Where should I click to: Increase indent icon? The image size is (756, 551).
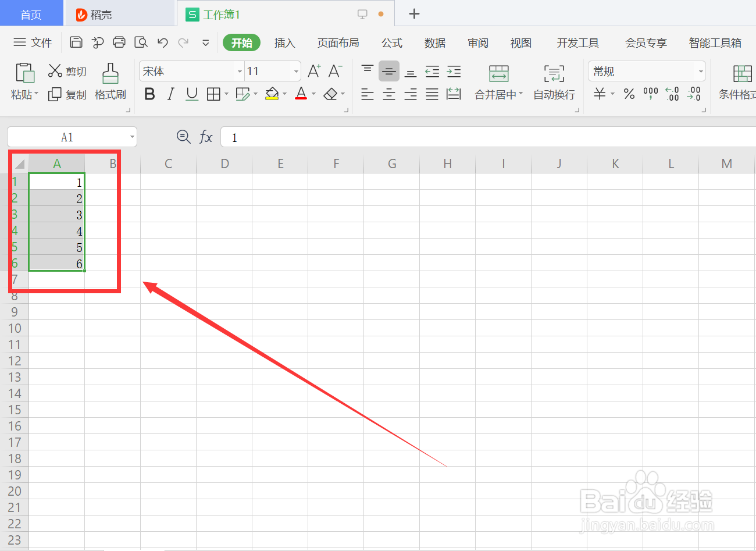(x=454, y=71)
